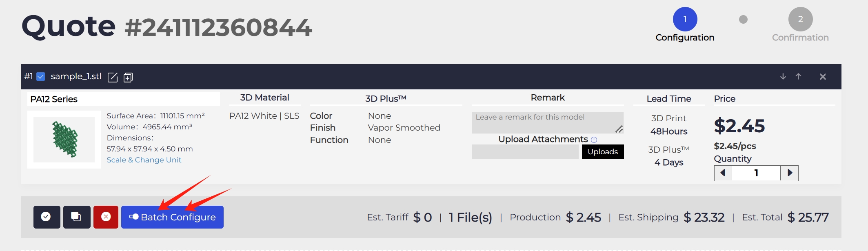Move the model up with the up arrow
Viewport: 868px width, 251px height.
798,76
